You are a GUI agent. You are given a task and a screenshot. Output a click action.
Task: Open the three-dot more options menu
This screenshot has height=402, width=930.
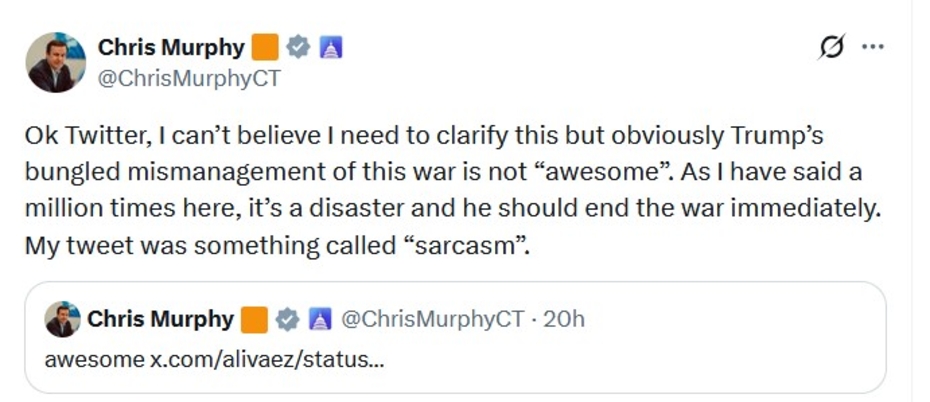[x=872, y=47]
